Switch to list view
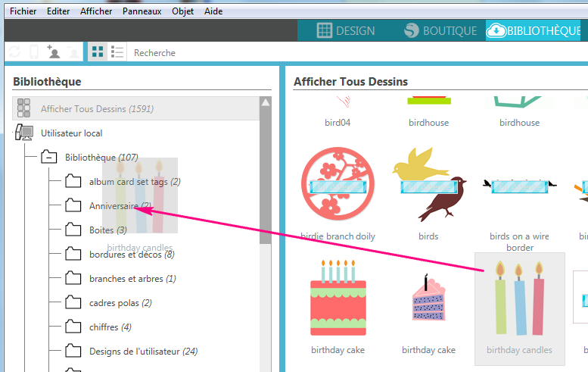 pos(117,52)
